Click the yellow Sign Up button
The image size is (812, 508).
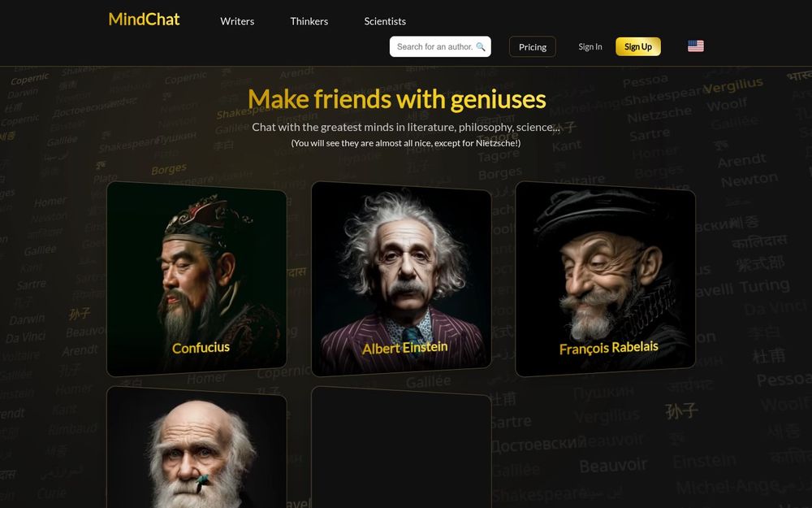pos(638,46)
